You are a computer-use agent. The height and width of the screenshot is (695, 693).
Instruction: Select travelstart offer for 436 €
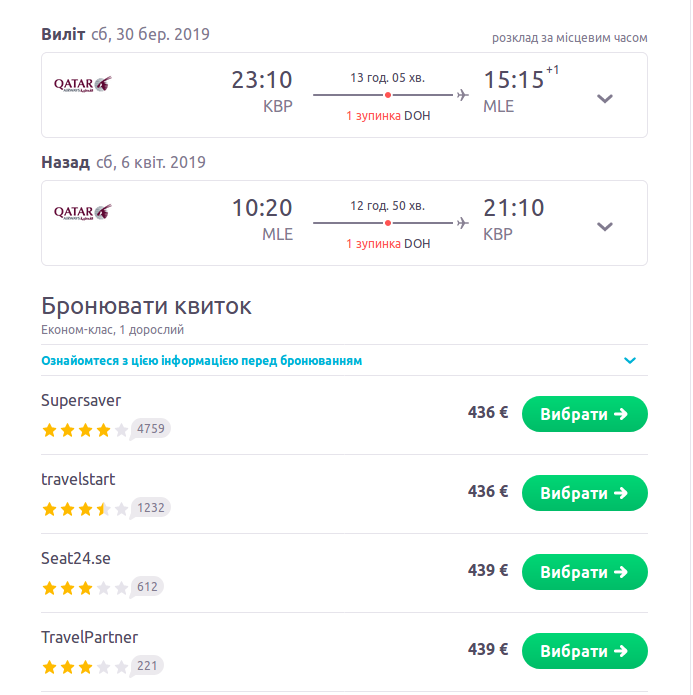pyautogui.click(x=584, y=493)
